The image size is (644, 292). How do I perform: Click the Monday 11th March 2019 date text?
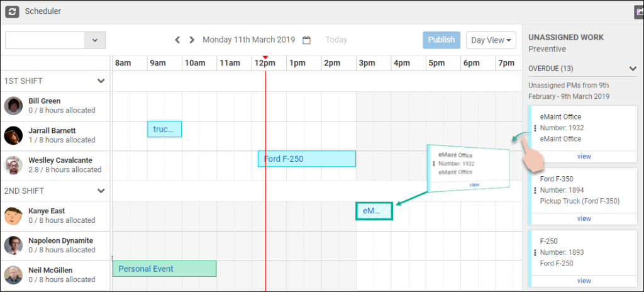click(249, 40)
